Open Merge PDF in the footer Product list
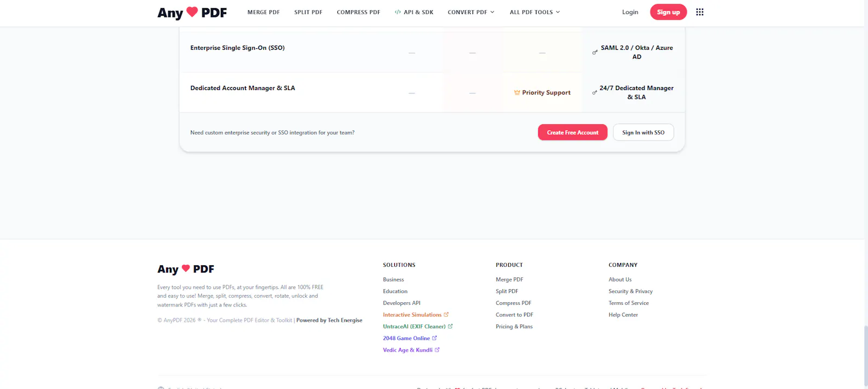Image resolution: width=868 pixels, height=389 pixels. [x=509, y=279]
